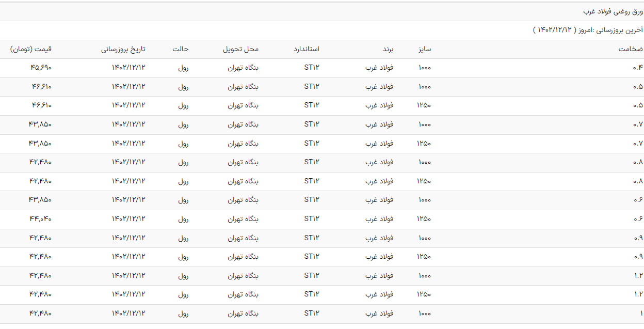Click فولاد غرب brand in the ۰.۴ thickness row
The width and height of the screenshot is (644, 329).
click(x=379, y=68)
